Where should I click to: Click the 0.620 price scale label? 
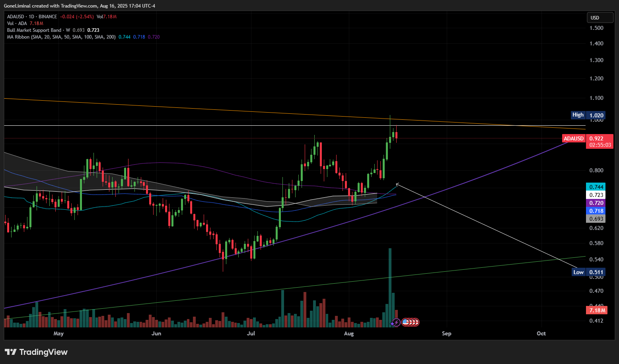[x=596, y=228]
